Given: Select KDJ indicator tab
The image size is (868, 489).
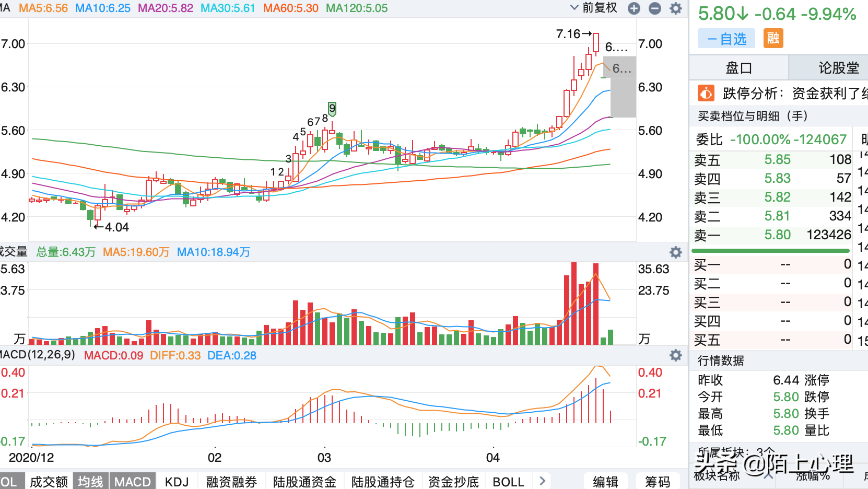Looking at the screenshot, I should 177,481.
